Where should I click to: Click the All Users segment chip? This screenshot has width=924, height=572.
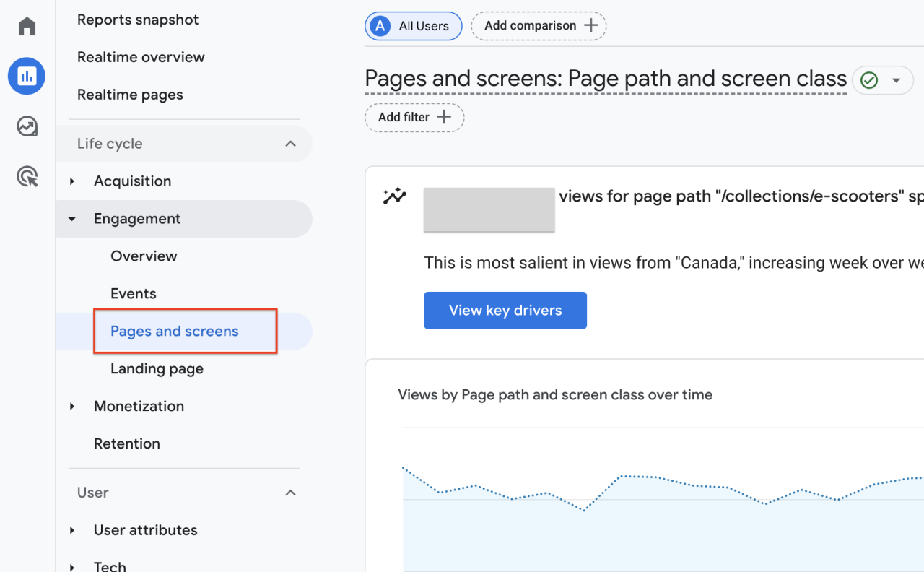coord(413,26)
